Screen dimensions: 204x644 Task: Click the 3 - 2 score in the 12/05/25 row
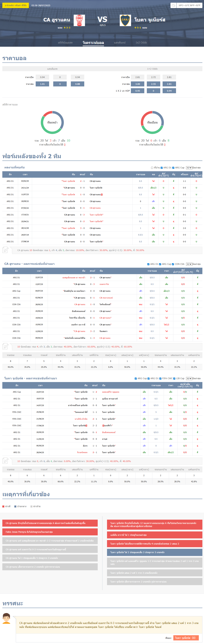[x=92, y=331]
